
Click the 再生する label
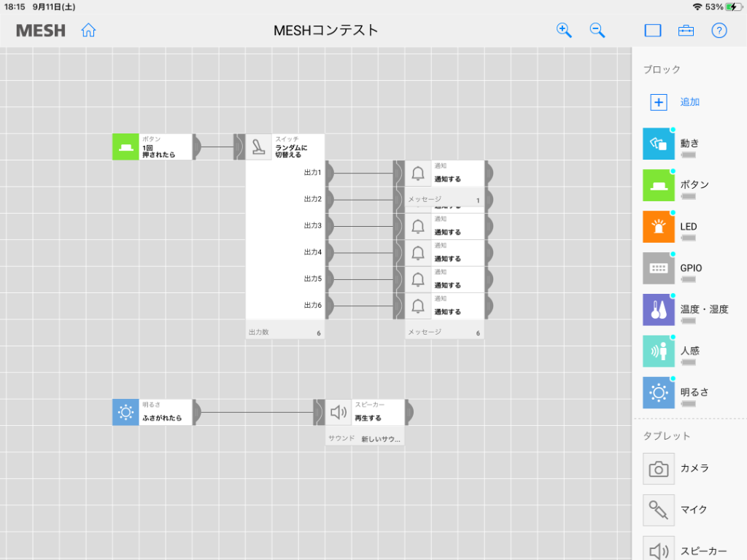tap(368, 418)
